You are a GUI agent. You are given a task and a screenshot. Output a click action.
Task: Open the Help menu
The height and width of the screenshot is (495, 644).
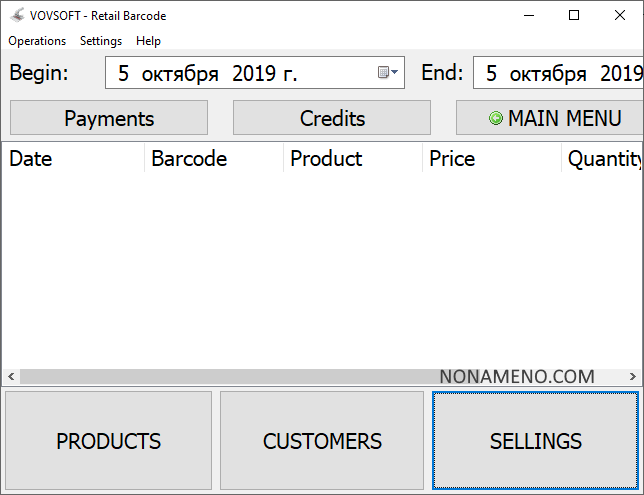point(148,41)
